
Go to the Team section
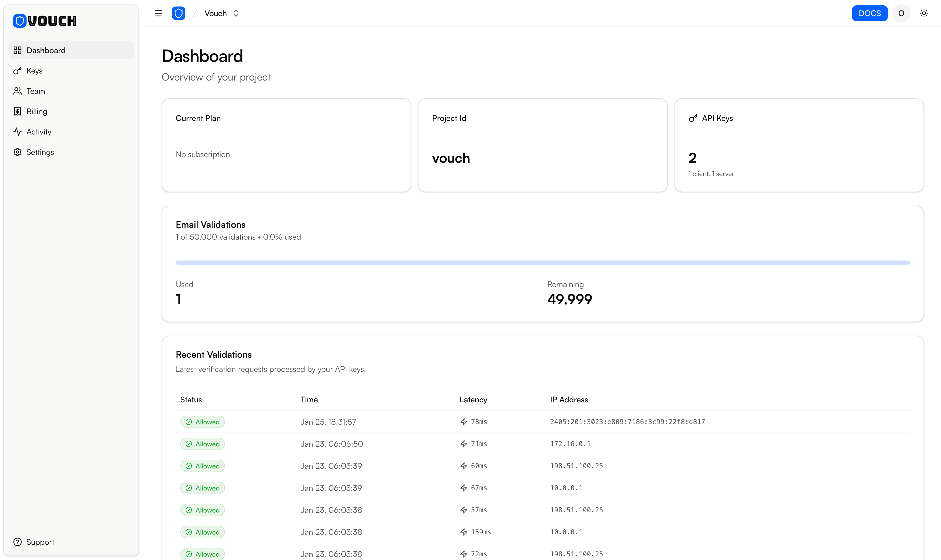tap(36, 91)
